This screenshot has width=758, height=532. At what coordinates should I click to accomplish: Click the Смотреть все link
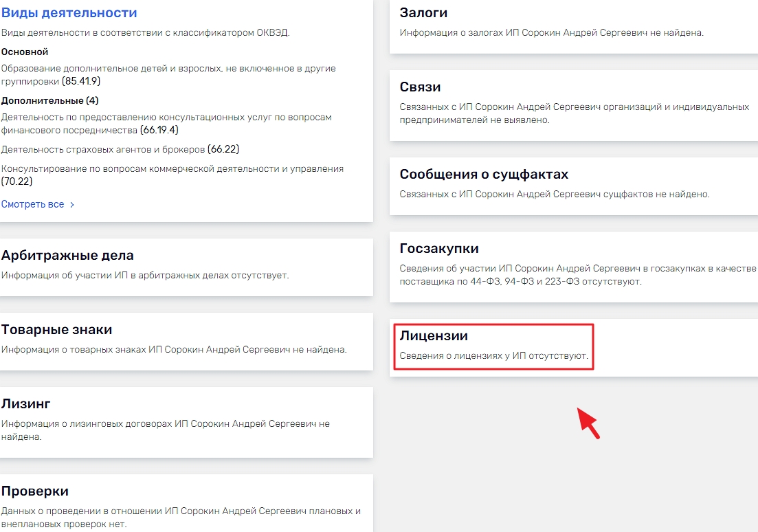coord(33,204)
